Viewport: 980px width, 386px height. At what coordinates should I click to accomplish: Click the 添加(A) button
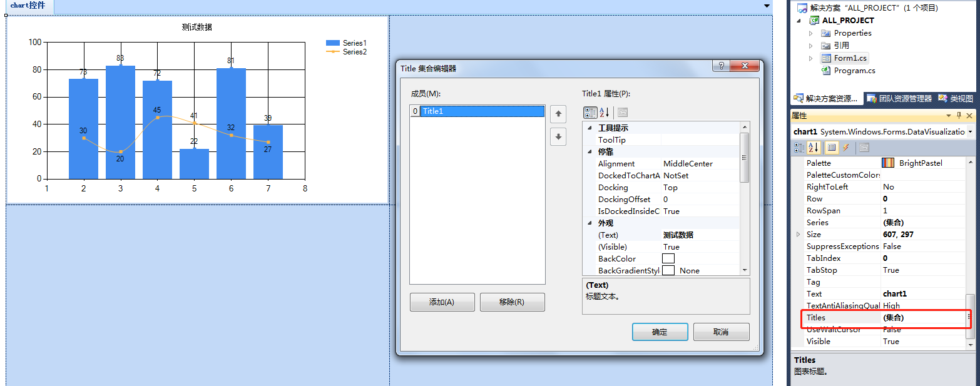tap(442, 302)
